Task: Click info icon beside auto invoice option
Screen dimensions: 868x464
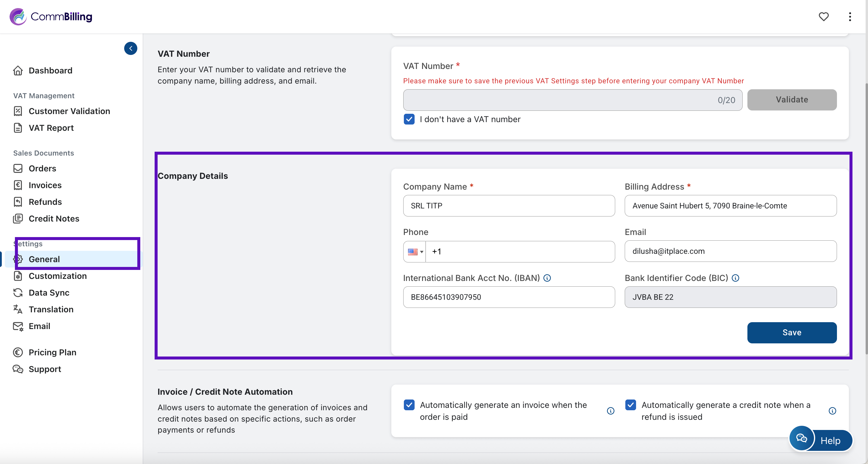Action: (x=611, y=411)
